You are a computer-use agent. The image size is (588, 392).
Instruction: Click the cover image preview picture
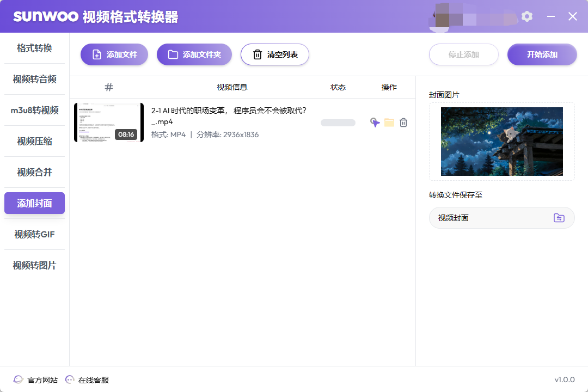pyautogui.click(x=502, y=142)
